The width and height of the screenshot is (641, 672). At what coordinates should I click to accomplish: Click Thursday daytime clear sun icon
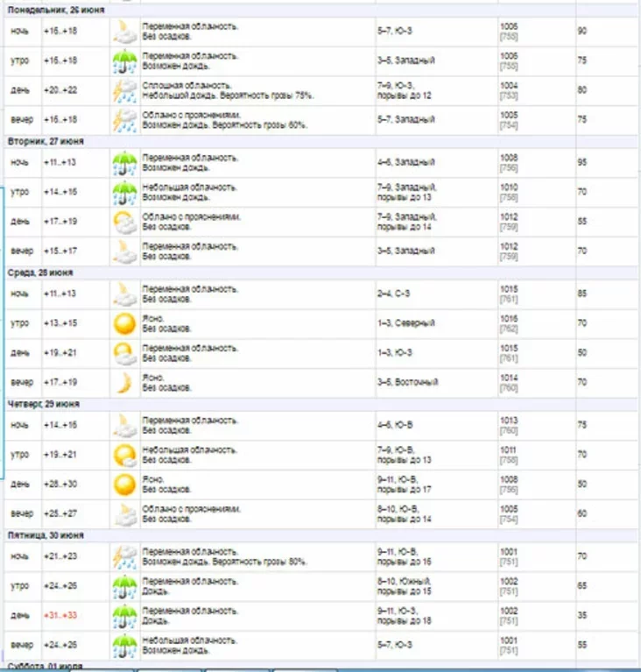pos(124,485)
